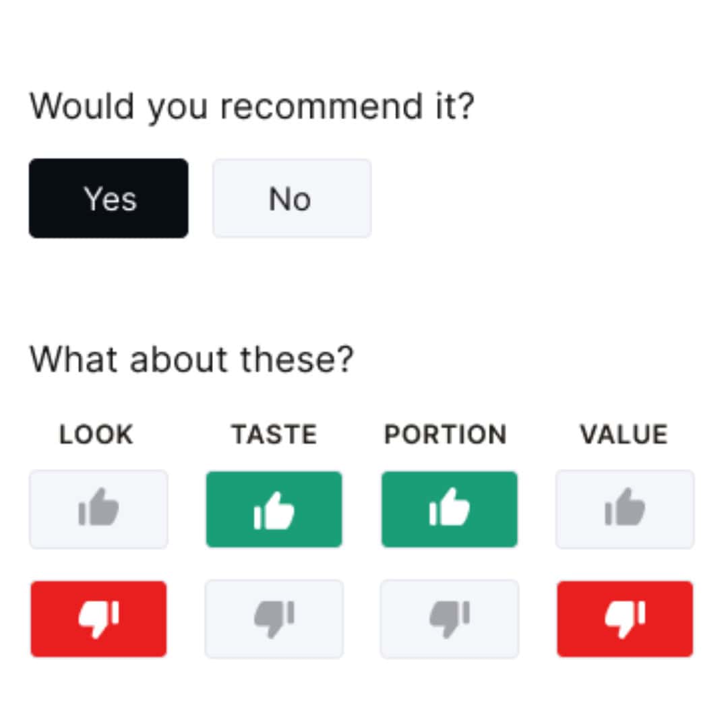Deselect the red LOOK thumbs-down button
Image resolution: width=728 pixels, height=728 pixels.
coord(98,619)
